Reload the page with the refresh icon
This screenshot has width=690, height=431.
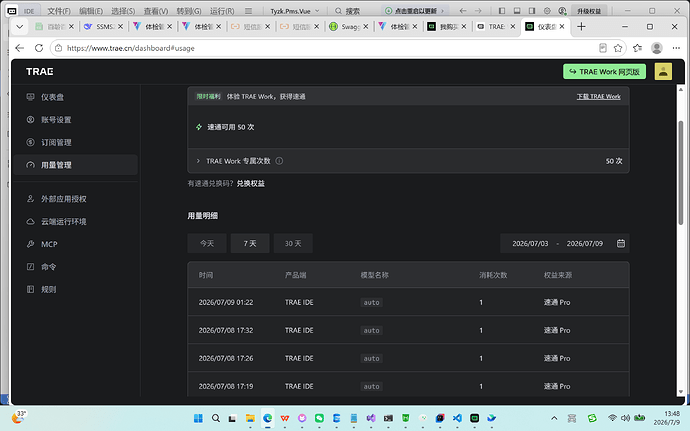(39, 48)
